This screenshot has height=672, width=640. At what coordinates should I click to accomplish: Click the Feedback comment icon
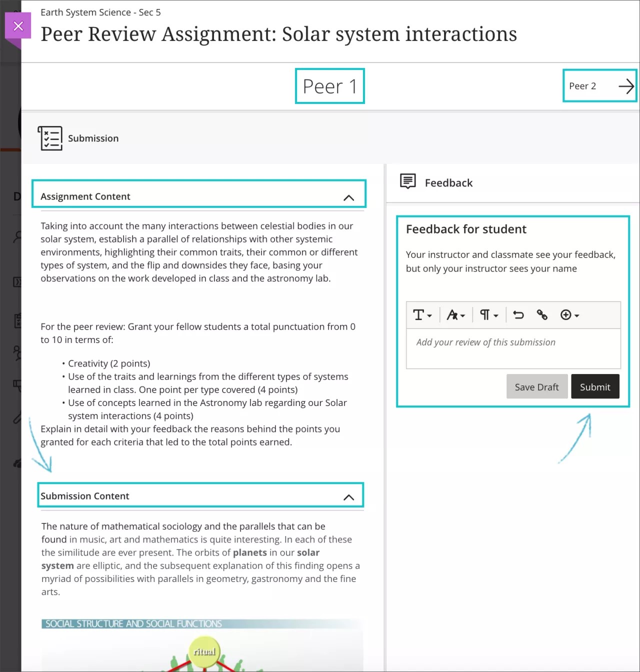click(408, 181)
